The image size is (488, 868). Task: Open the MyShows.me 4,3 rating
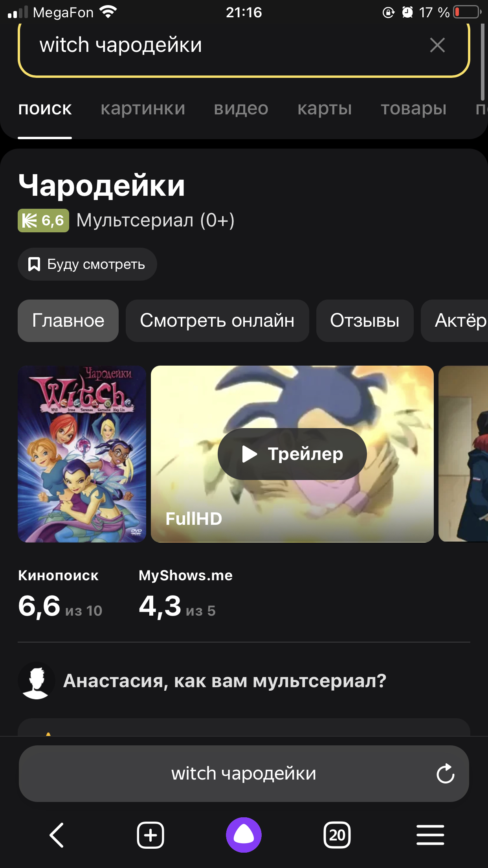[x=185, y=594]
